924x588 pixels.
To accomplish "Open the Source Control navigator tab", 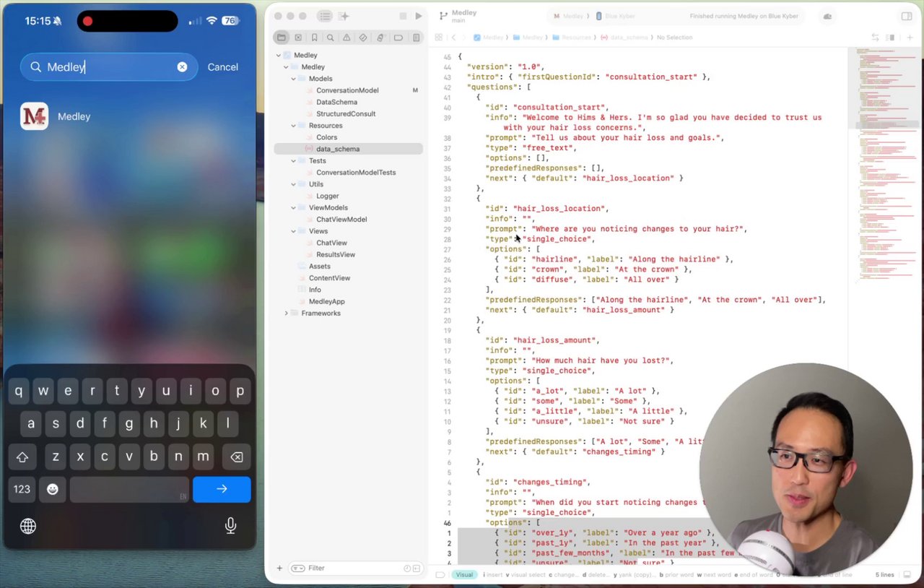I will coord(298,38).
